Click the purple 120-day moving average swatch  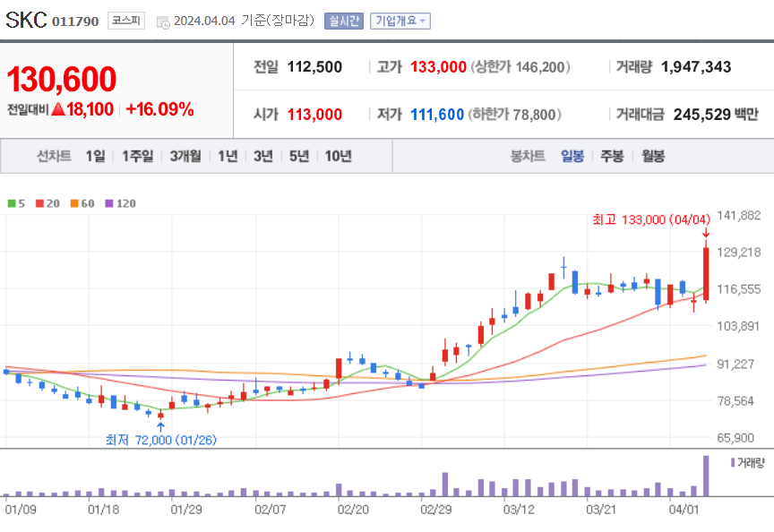pyautogui.click(x=109, y=203)
